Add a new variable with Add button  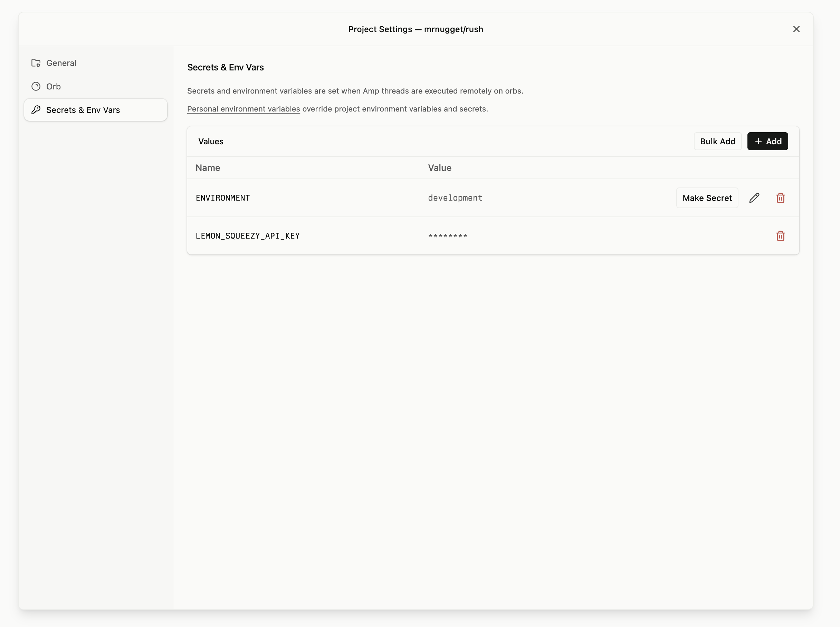[x=767, y=141]
